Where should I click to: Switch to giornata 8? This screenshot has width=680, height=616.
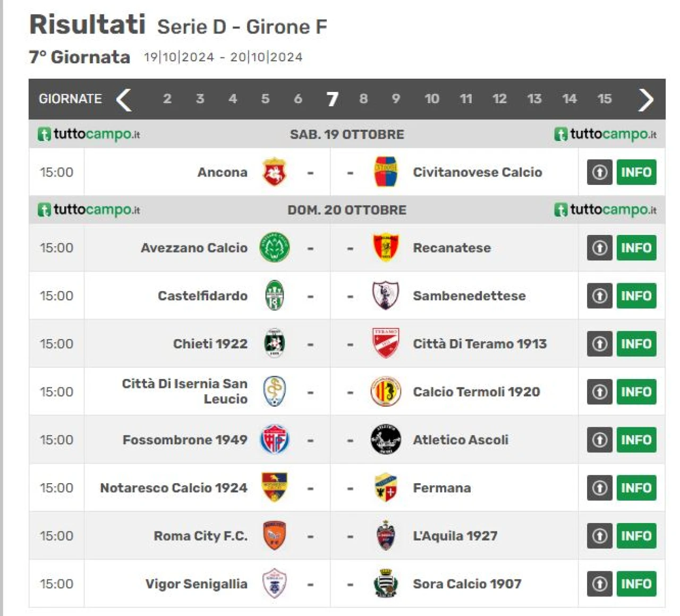pyautogui.click(x=363, y=99)
